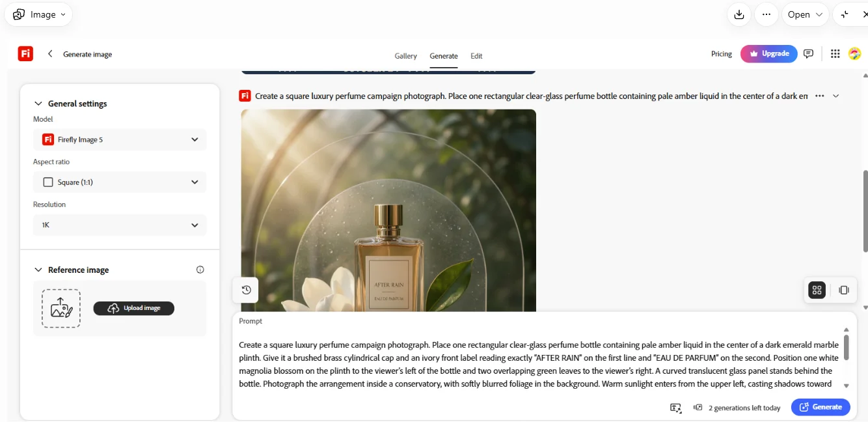Collapse the Reference image section
The width and height of the screenshot is (868, 422).
tap(38, 270)
